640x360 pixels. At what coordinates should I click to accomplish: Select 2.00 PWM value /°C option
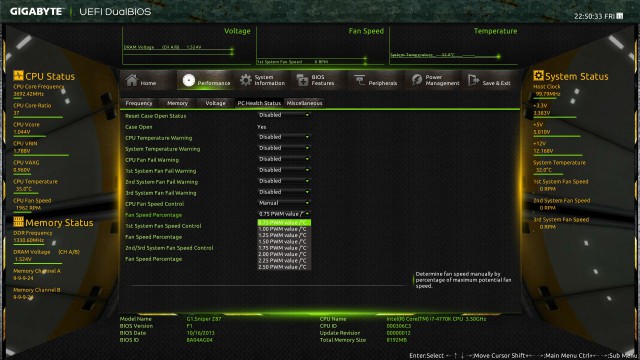tap(284, 254)
